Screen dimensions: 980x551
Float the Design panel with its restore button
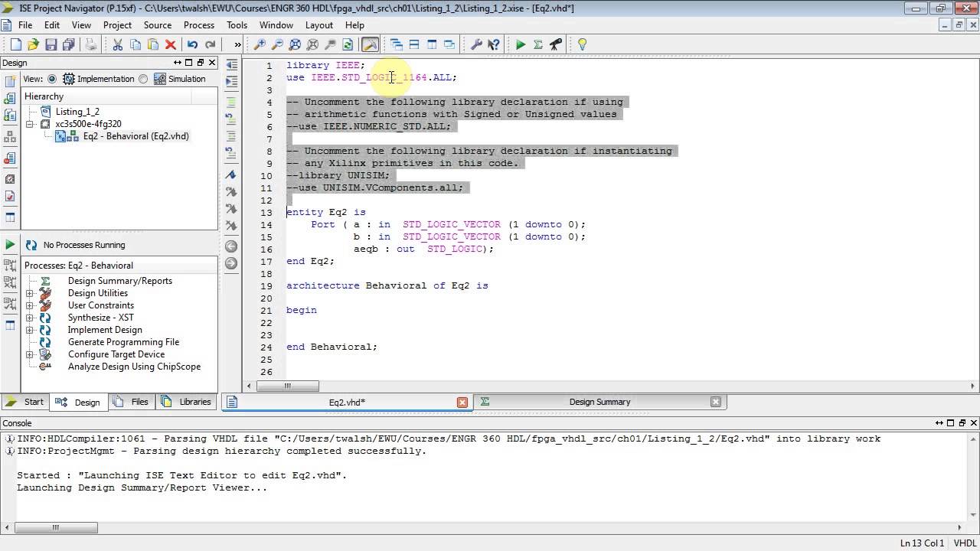[201, 63]
